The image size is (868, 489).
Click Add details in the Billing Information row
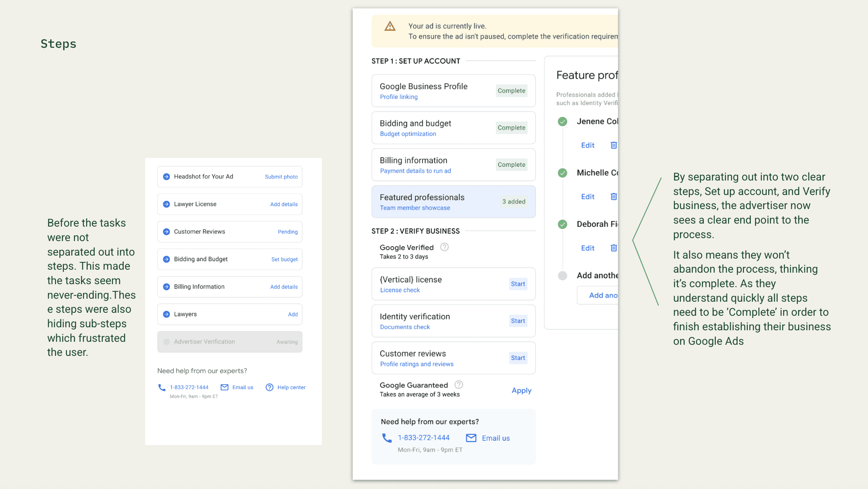click(284, 287)
